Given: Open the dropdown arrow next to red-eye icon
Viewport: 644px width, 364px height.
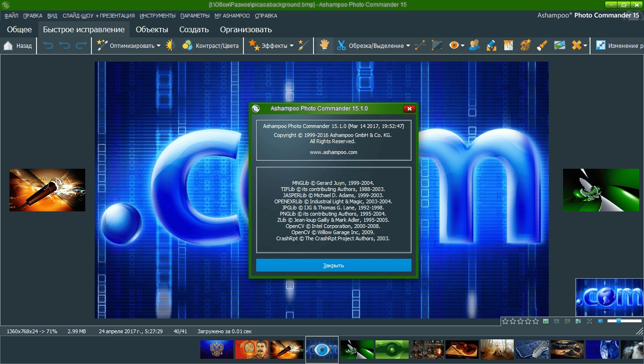Looking at the screenshot, I should point(462,46).
